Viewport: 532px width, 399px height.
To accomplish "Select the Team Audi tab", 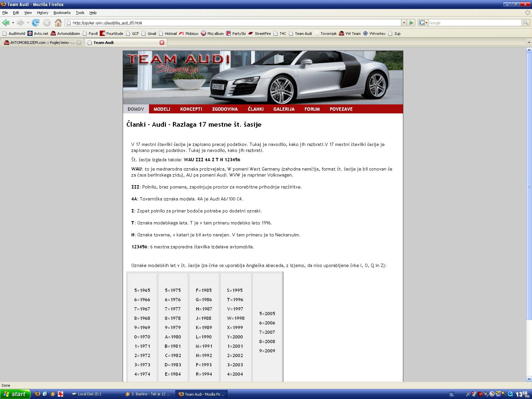I will 125,43.
